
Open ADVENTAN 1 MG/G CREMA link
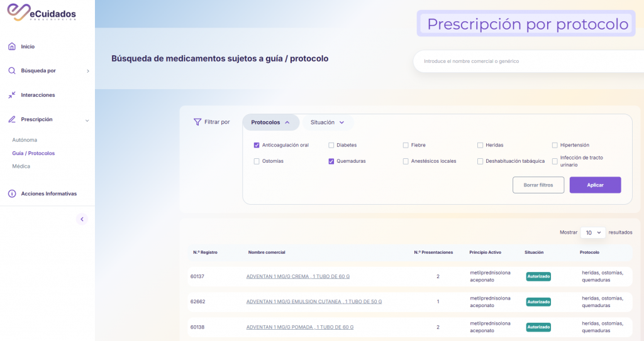click(297, 276)
